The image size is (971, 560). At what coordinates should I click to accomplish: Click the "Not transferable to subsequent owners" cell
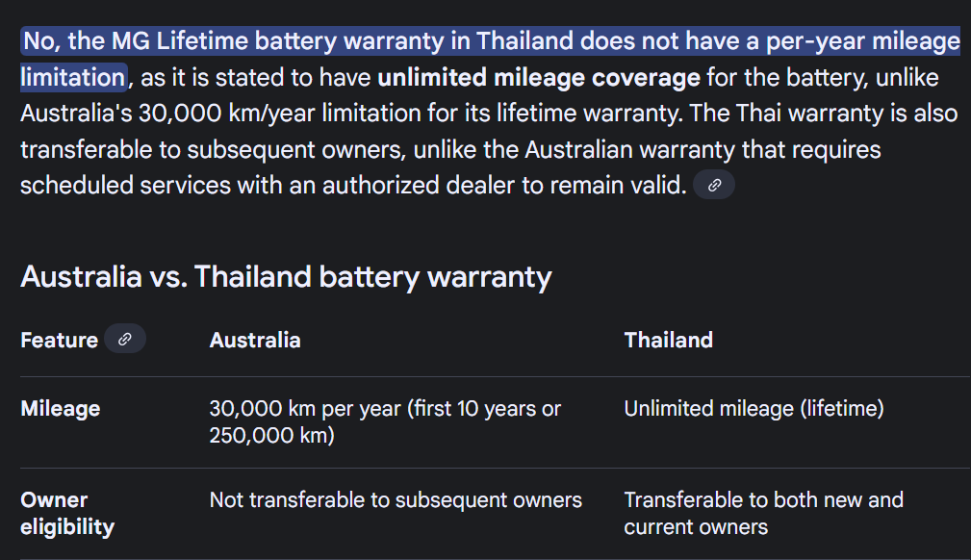[x=396, y=500]
